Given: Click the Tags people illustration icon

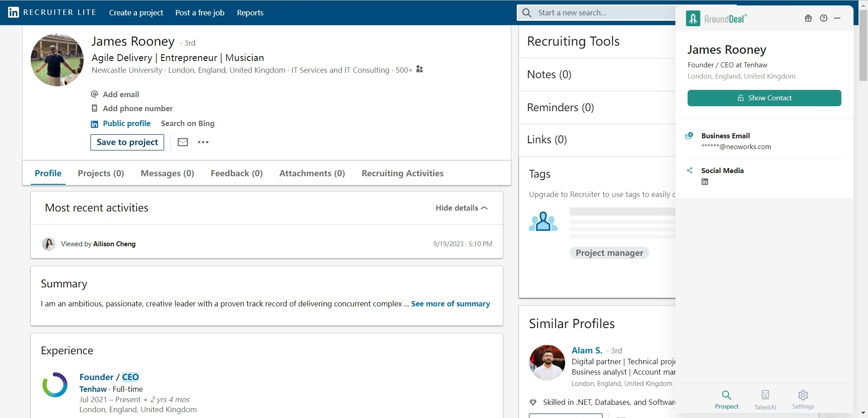Looking at the screenshot, I should point(543,221).
